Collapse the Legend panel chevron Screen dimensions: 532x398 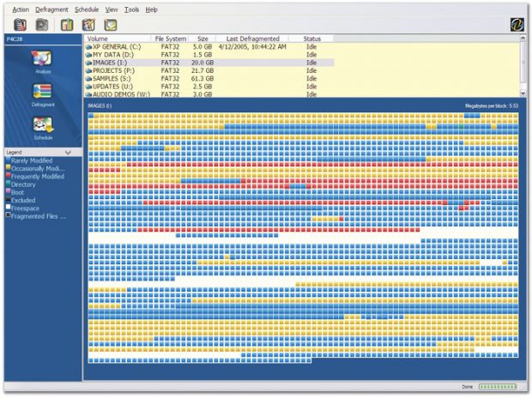click(x=68, y=153)
